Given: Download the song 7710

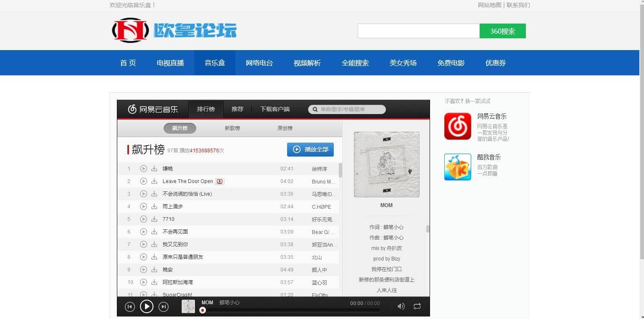Looking at the screenshot, I should pyautogui.click(x=154, y=219).
